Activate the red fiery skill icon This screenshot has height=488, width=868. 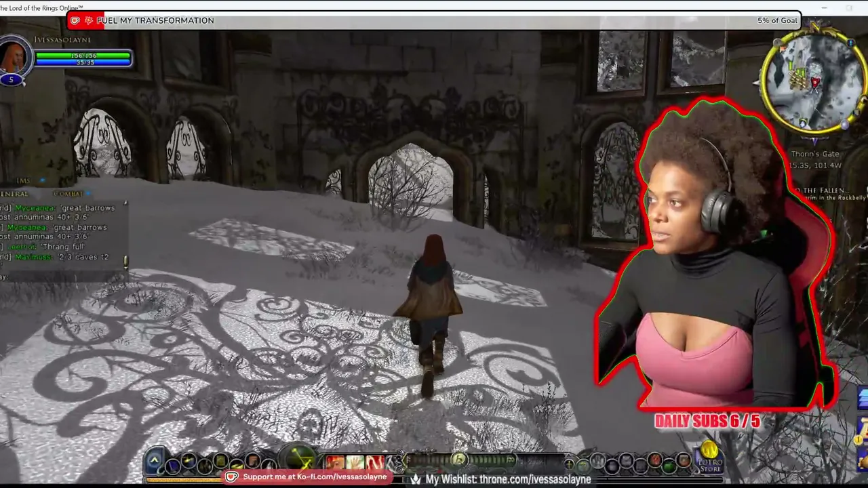pyautogui.click(x=336, y=463)
